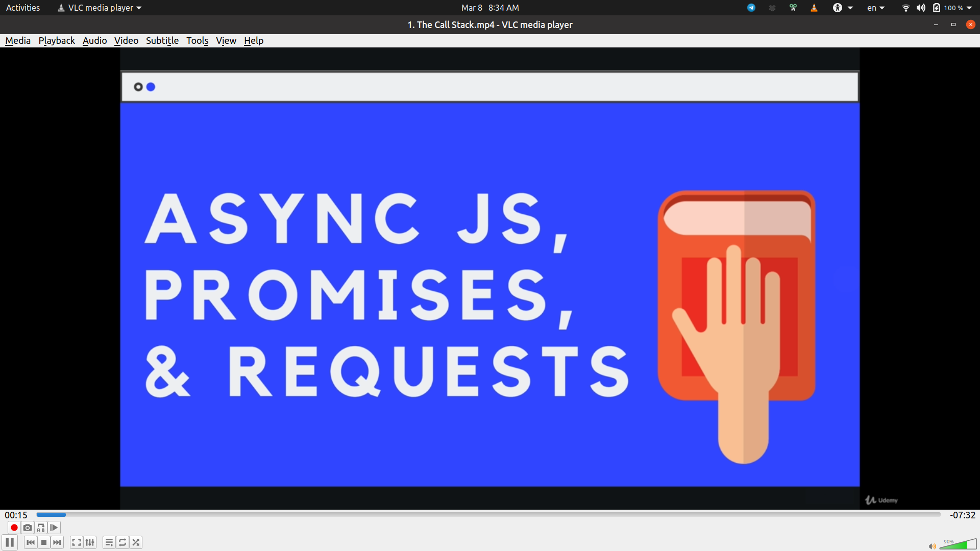Click the red record button
Image resolution: width=980 pixels, height=551 pixels.
pyautogui.click(x=14, y=528)
